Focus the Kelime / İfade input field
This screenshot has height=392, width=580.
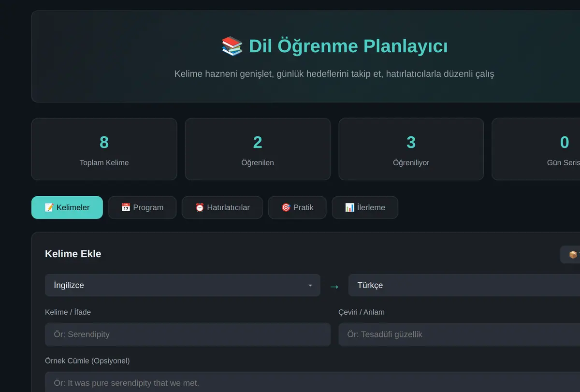tap(188, 334)
